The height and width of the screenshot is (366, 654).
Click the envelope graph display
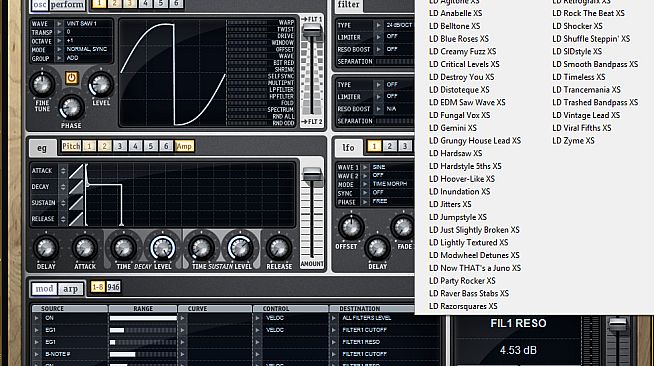pos(190,195)
